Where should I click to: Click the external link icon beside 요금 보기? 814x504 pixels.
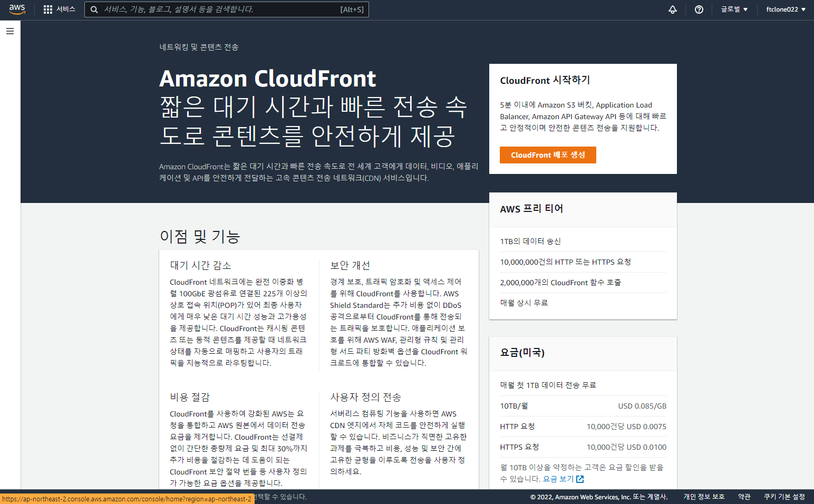580,479
